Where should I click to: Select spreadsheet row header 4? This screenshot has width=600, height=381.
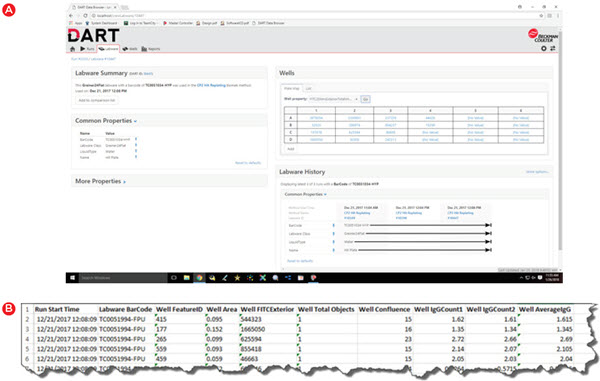(27, 339)
